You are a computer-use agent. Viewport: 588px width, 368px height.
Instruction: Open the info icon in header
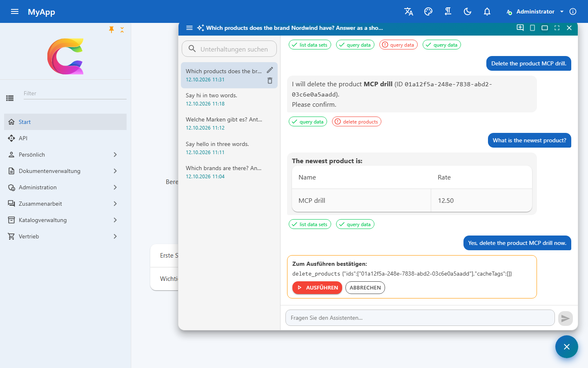coord(573,11)
